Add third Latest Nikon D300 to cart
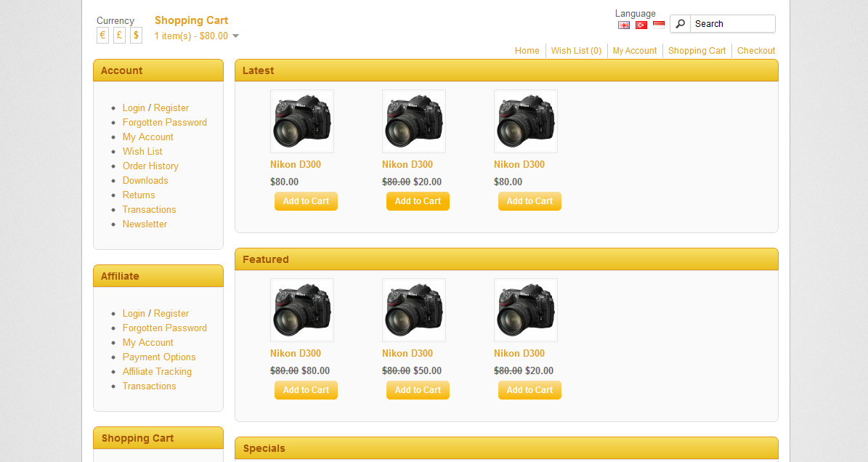 [530, 201]
